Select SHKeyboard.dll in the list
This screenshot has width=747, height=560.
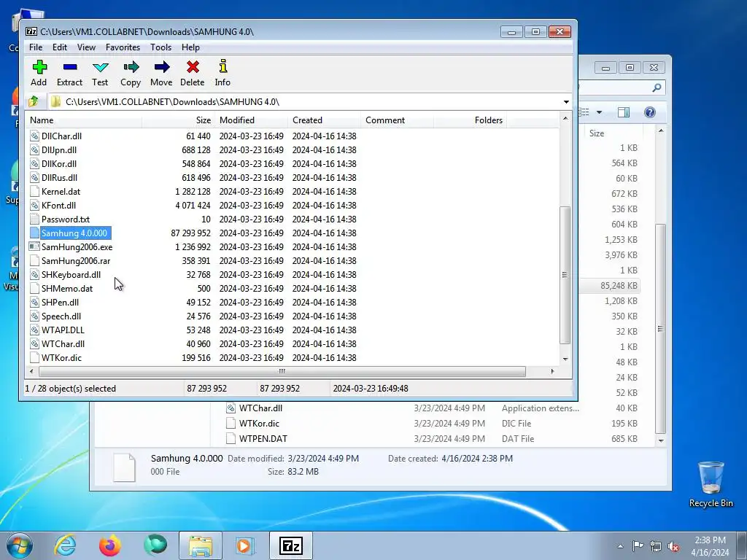point(71,275)
